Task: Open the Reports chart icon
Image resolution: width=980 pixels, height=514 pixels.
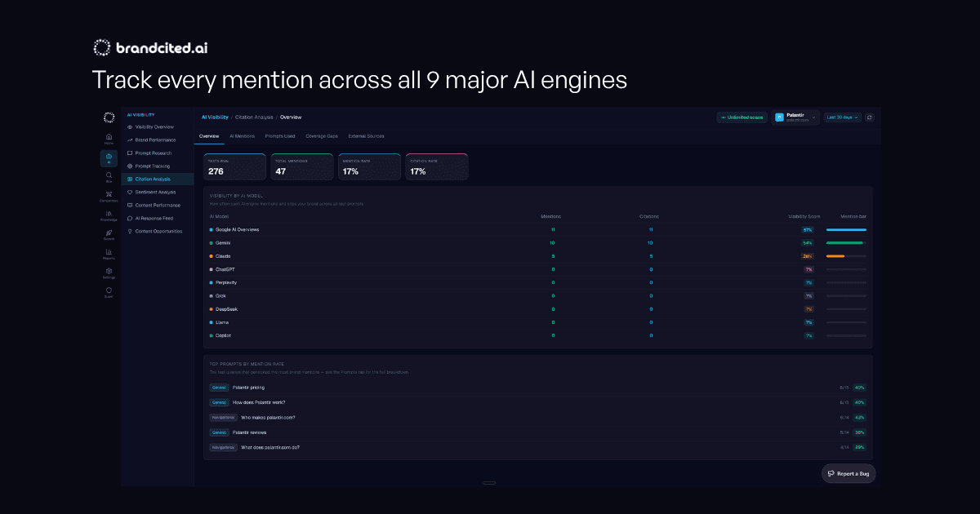Action: coord(109,254)
